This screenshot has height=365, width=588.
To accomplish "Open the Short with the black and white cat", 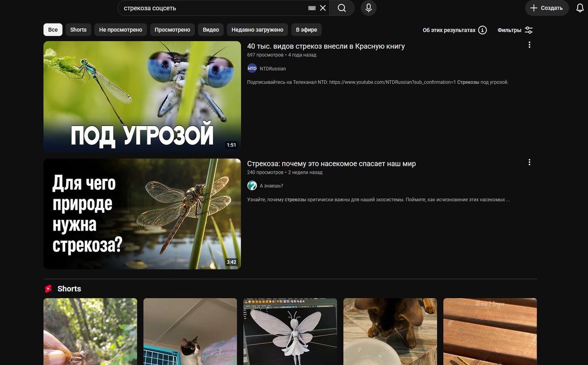I will [190, 332].
